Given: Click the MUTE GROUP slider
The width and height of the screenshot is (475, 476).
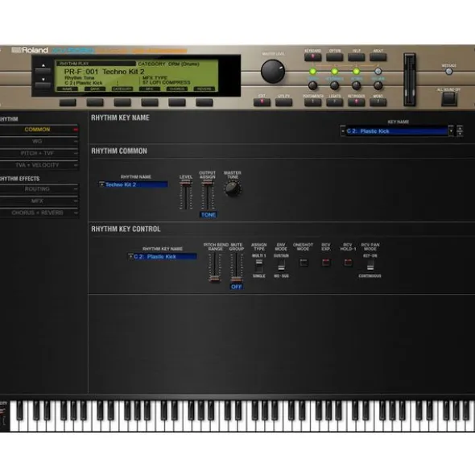Looking at the screenshot, I should pos(237,267).
